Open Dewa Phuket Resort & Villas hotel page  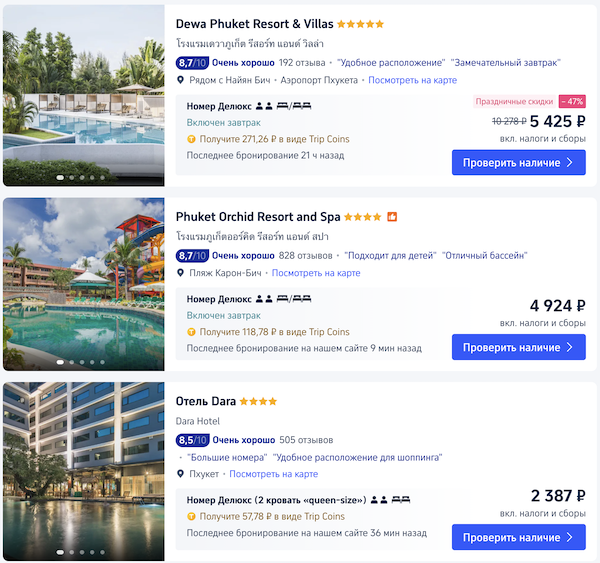254,24
